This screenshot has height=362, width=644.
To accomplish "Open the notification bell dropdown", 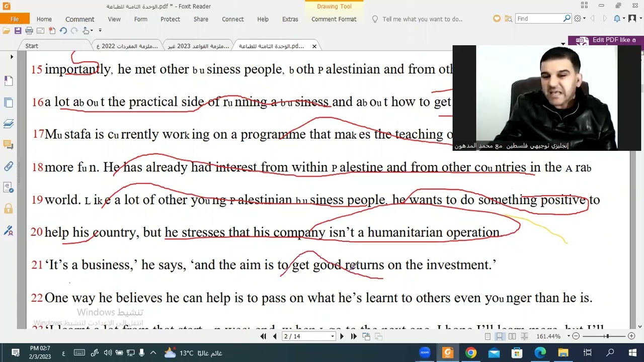I will 619,19.
